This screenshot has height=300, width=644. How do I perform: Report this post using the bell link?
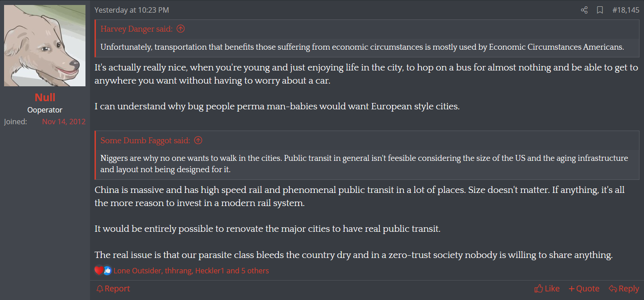tap(113, 289)
